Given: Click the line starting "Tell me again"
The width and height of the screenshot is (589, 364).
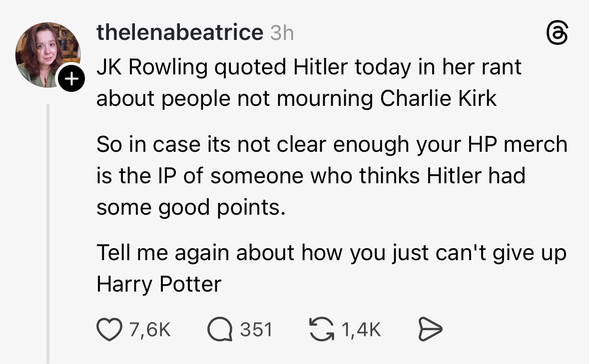Looking at the screenshot, I should [331, 253].
